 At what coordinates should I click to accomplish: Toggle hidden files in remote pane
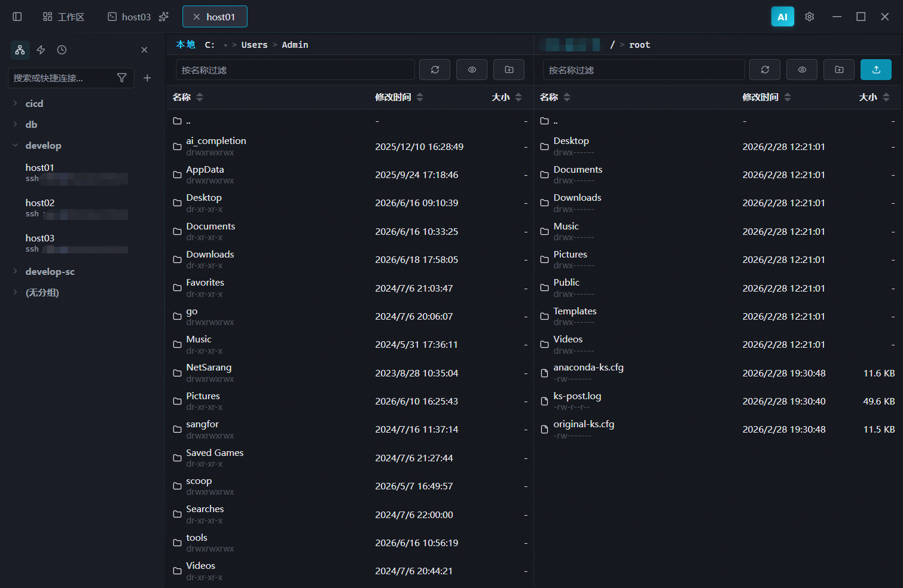point(802,70)
